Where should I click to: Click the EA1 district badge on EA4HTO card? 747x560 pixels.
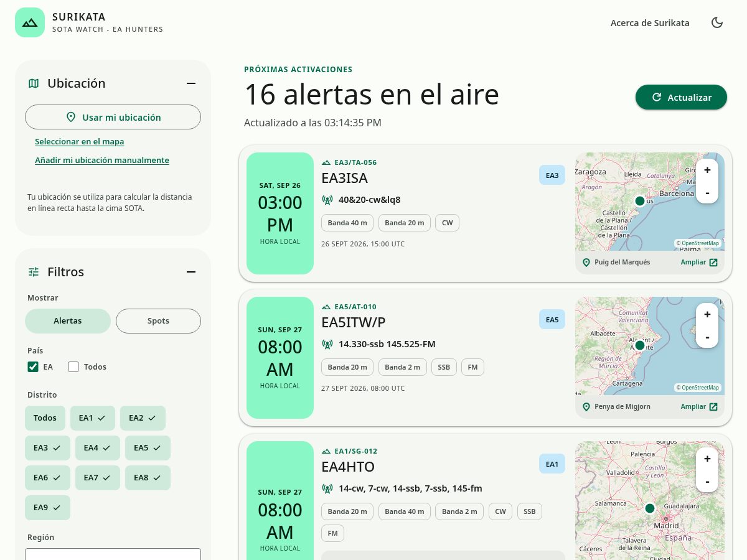552,464
